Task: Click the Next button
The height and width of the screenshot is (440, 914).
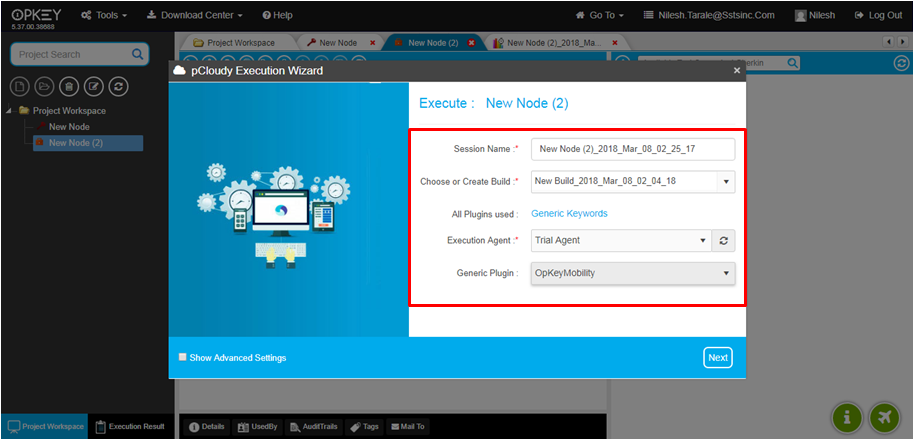Action: [x=718, y=358]
